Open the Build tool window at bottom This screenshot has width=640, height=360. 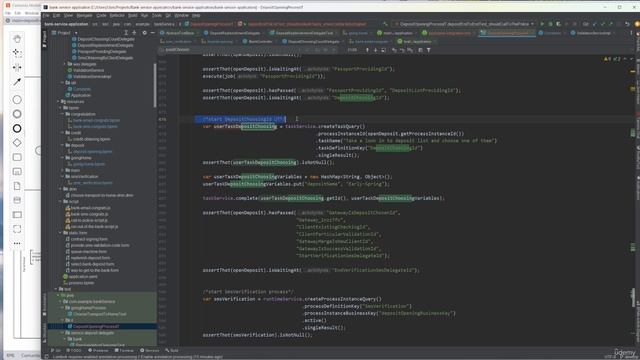click(172, 350)
